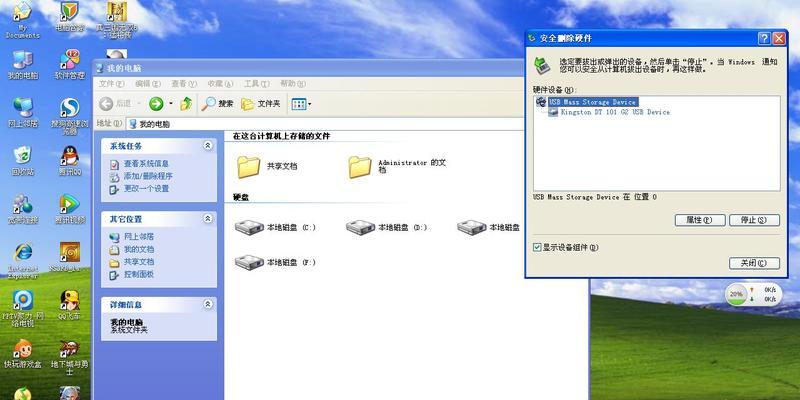800x400 pixels.
Task: Click the 查看系统信息 link
Action: (145, 164)
